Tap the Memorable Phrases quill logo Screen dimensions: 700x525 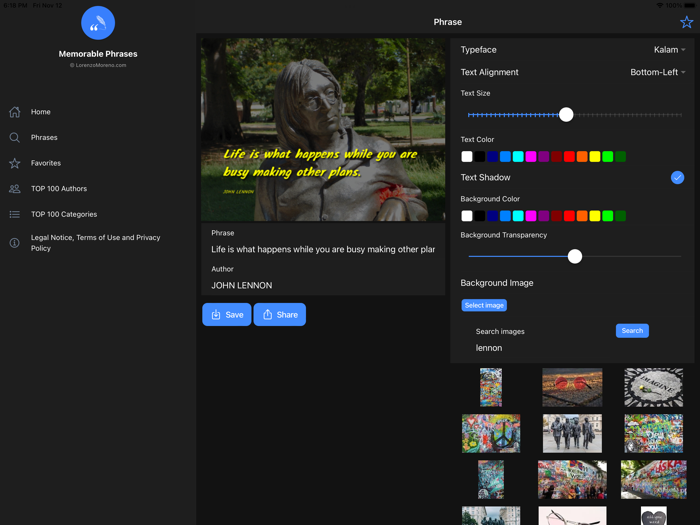(x=98, y=23)
